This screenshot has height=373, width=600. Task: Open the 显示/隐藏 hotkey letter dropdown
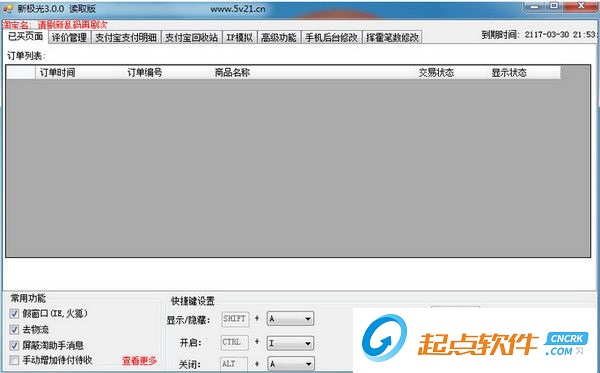290,319
